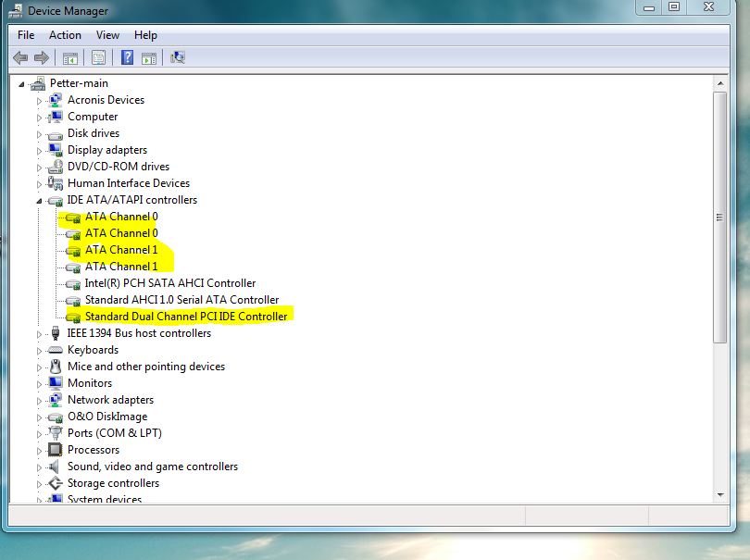Image resolution: width=750 pixels, height=560 pixels.
Task: Click the scroll up arrow
Action: point(719,83)
